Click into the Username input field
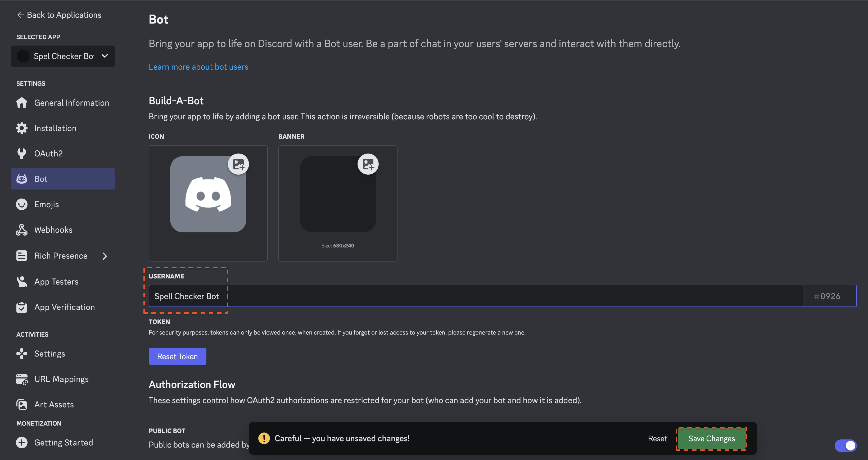The width and height of the screenshot is (868, 460). (476, 296)
